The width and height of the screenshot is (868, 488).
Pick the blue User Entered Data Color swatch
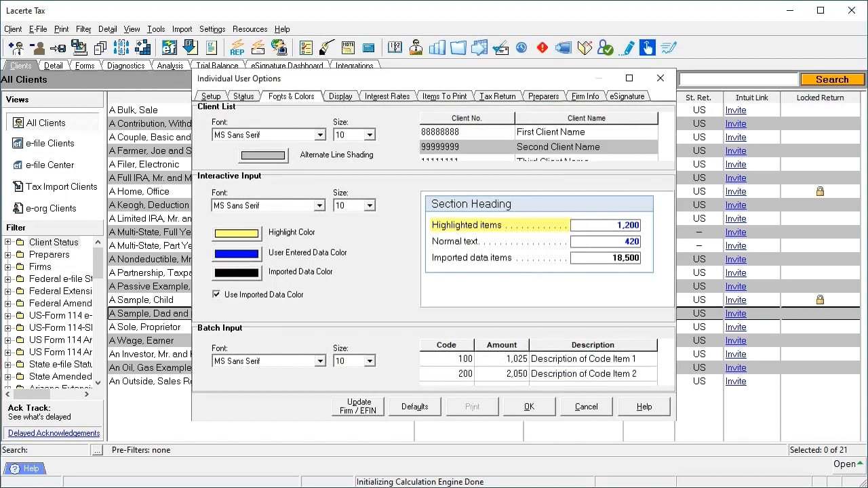point(237,253)
